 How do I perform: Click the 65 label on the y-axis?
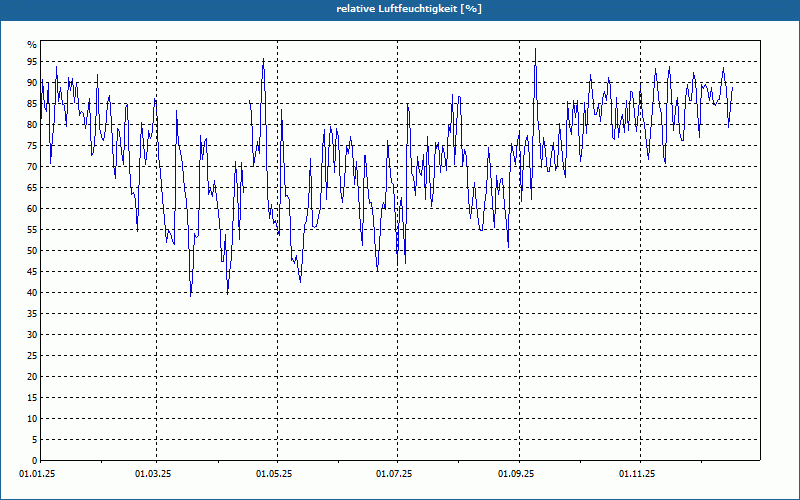tap(32, 188)
